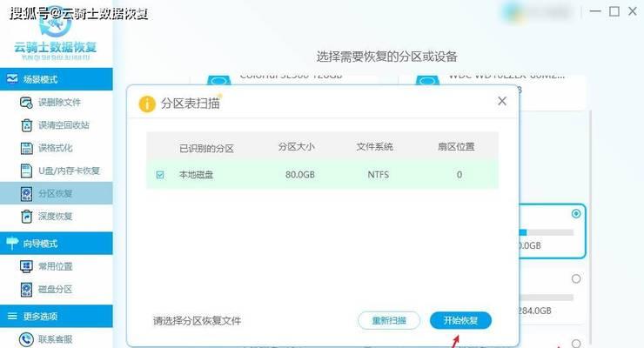Screen dimensions: 644x348
Task: Click the 本地磁盘 partition name
Action: tap(196, 175)
